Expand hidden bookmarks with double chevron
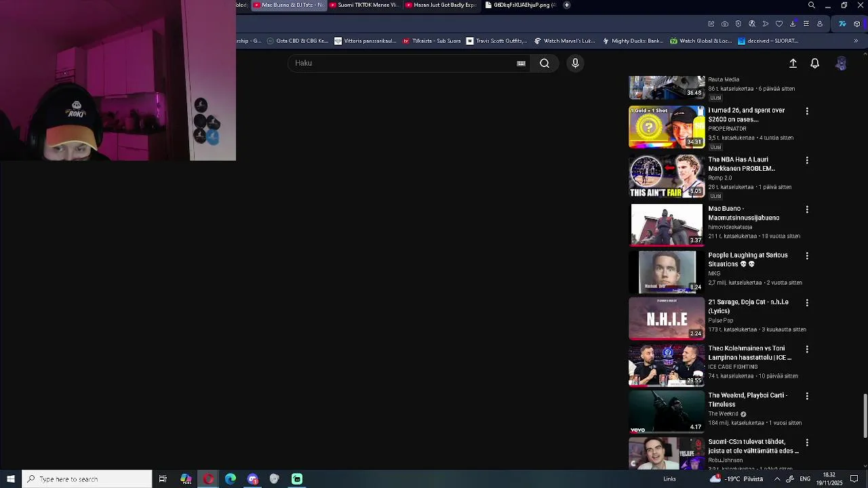 pyautogui.click(x=856, y=41)
